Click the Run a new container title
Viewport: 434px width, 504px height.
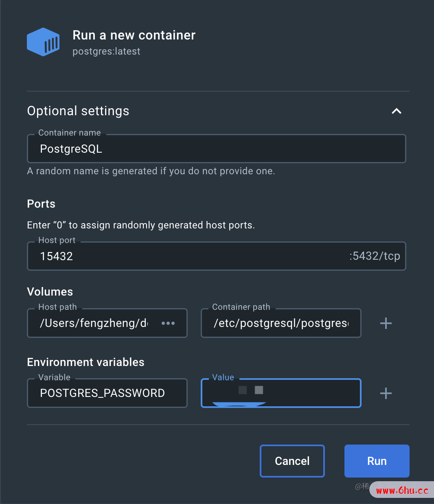click(134, 35)
